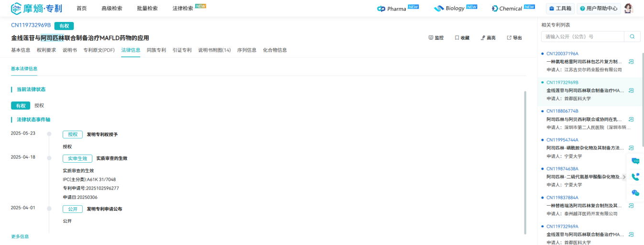Click the text 专利申请号:2025102596277
The width and height of the screenshot is (644, 245).
(x=91, y=188)
